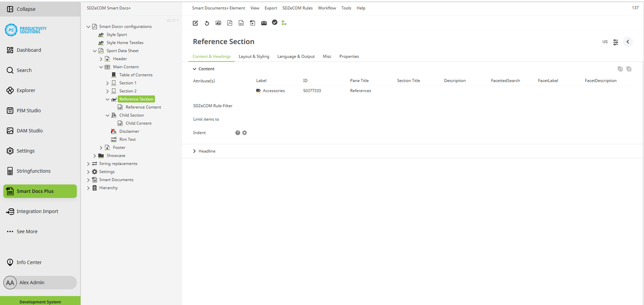Click the code file toolbar icon
644x305 pixels.
[x=241, y=23]
